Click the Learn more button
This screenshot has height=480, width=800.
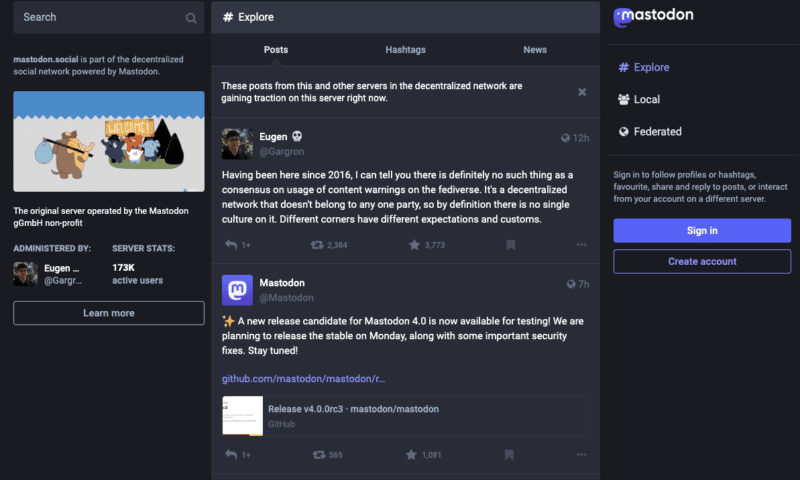[109, 313]
